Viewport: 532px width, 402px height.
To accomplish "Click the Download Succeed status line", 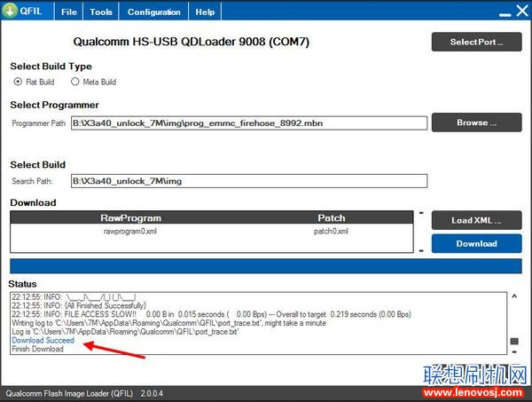I will pos(43,340).
